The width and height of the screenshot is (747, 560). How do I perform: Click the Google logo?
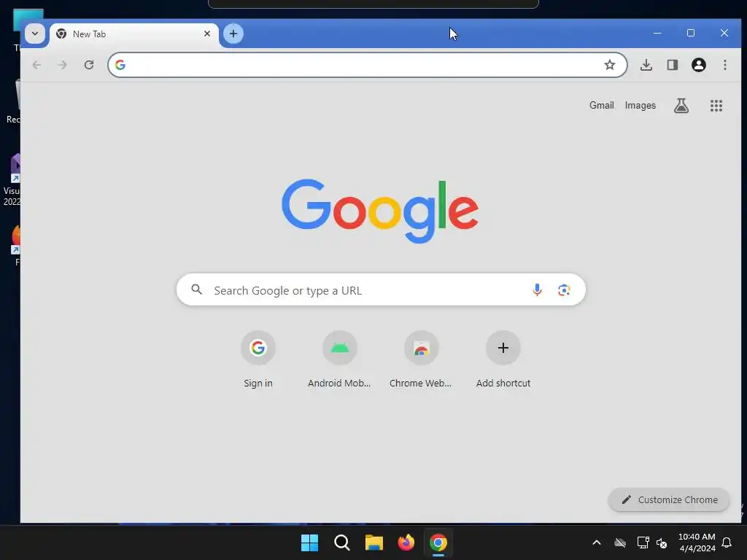click(379, 211)
